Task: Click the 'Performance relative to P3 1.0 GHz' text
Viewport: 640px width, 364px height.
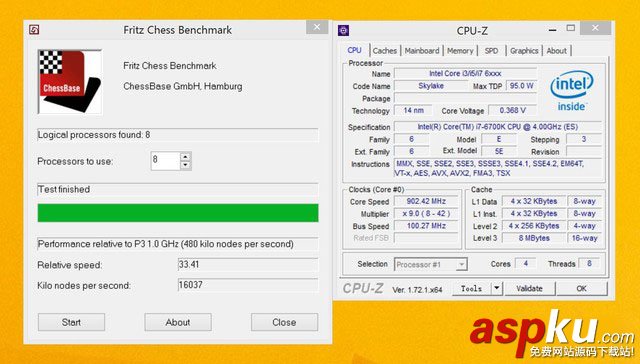Action: (x=165, y=244)
